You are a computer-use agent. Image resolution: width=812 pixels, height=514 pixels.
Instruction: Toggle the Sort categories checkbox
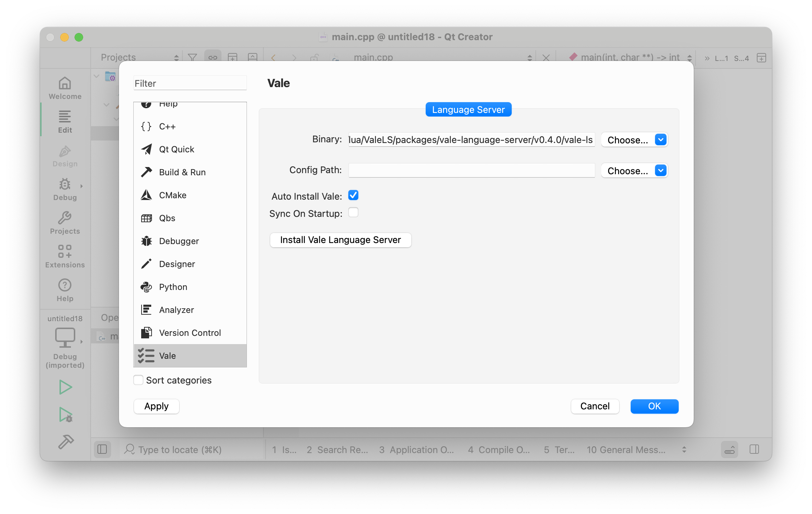point(138,380)
